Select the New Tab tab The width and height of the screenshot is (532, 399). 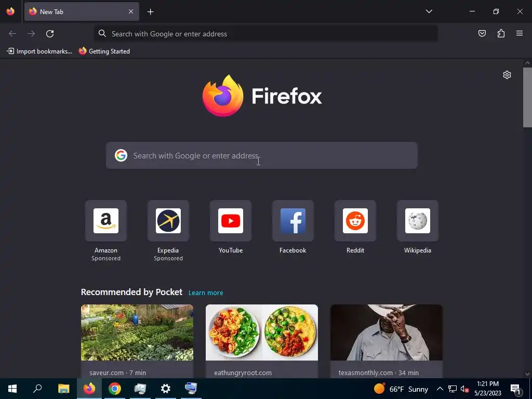coord(82,11)
